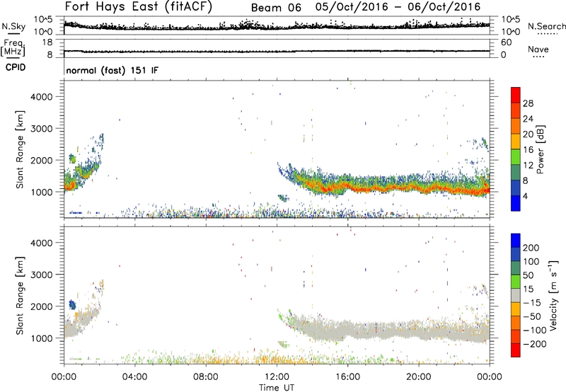Click the power colorbar blue bottom segment

tap(516, 204)
